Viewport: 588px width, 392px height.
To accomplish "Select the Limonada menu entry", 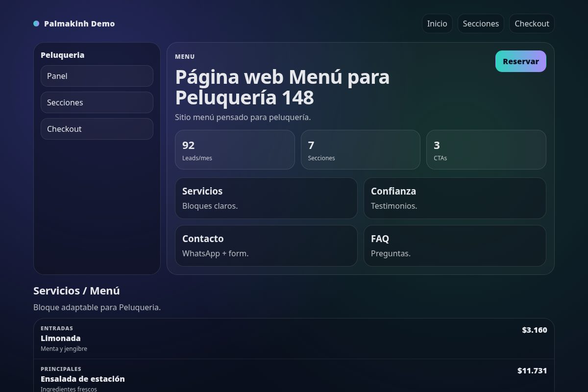I will coord(61,338).
